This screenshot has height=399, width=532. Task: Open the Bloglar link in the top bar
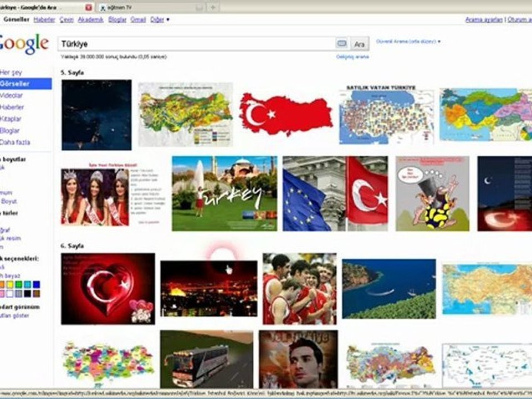[117, 20]
